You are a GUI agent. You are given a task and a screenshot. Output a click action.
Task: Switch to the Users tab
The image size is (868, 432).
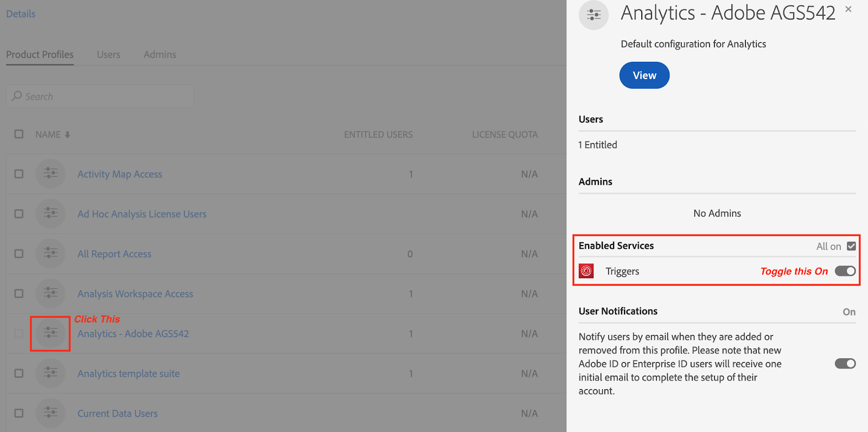click(108, 55)
